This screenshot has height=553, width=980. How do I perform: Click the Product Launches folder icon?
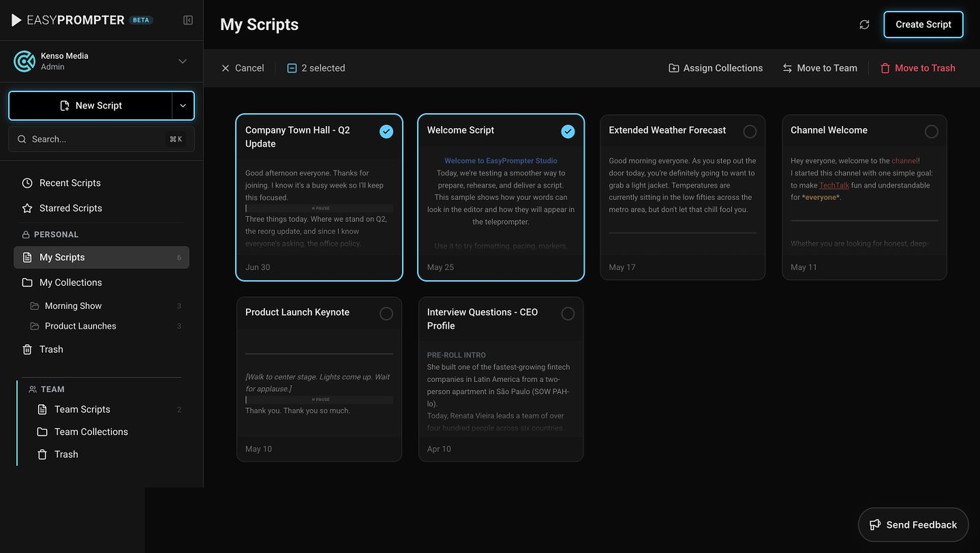click(x=35, y=326)
